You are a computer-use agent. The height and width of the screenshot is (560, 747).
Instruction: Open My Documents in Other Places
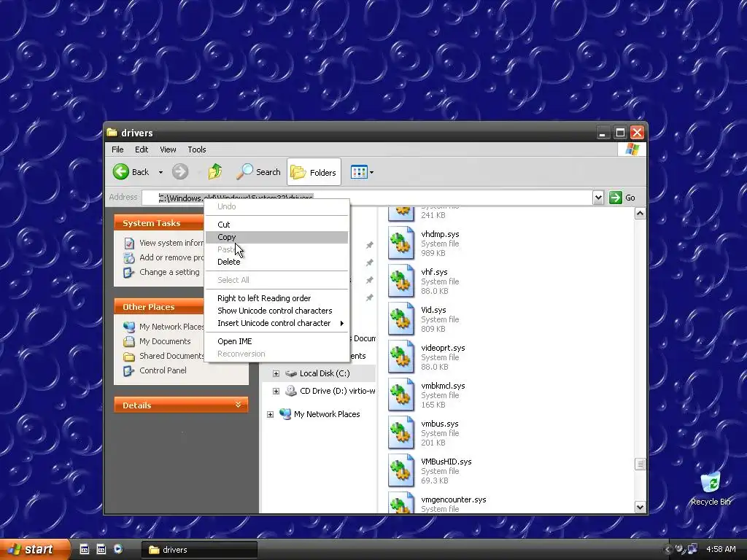point(165,341)
